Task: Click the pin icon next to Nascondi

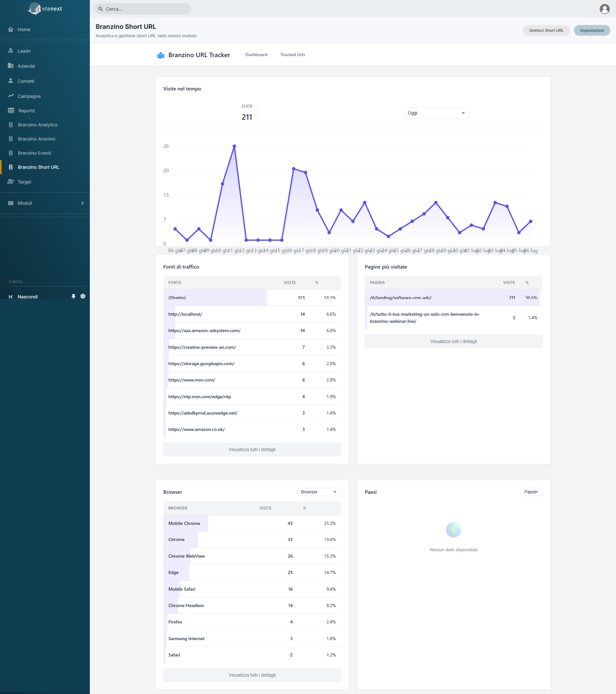Action: [x=73, y=297]
